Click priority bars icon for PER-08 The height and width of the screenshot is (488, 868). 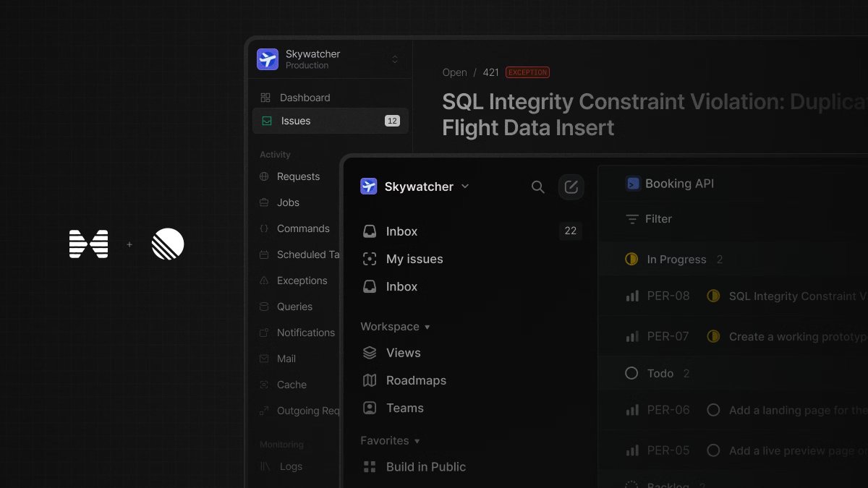click(x=632, y=296)
